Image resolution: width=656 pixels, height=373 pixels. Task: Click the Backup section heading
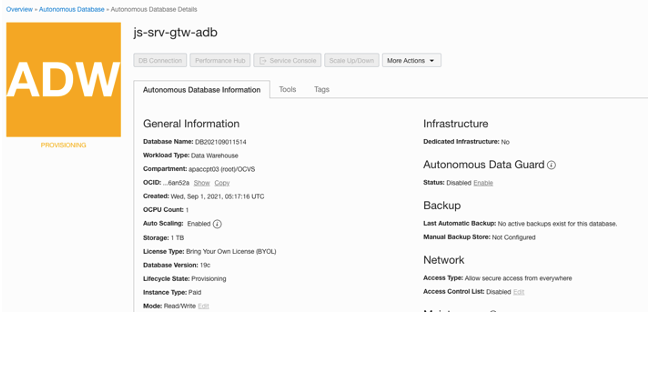(442, 205)
